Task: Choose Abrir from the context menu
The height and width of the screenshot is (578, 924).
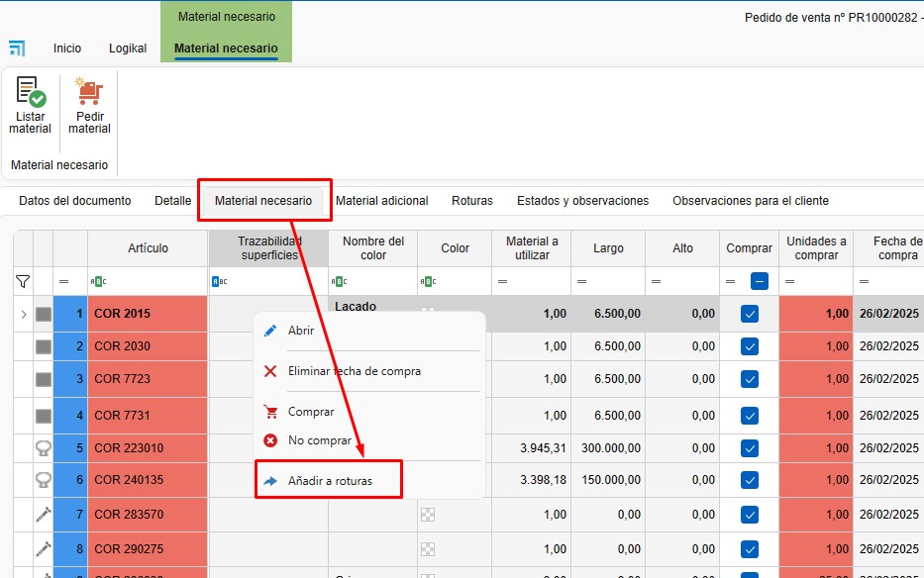Action: coord(369,331)
